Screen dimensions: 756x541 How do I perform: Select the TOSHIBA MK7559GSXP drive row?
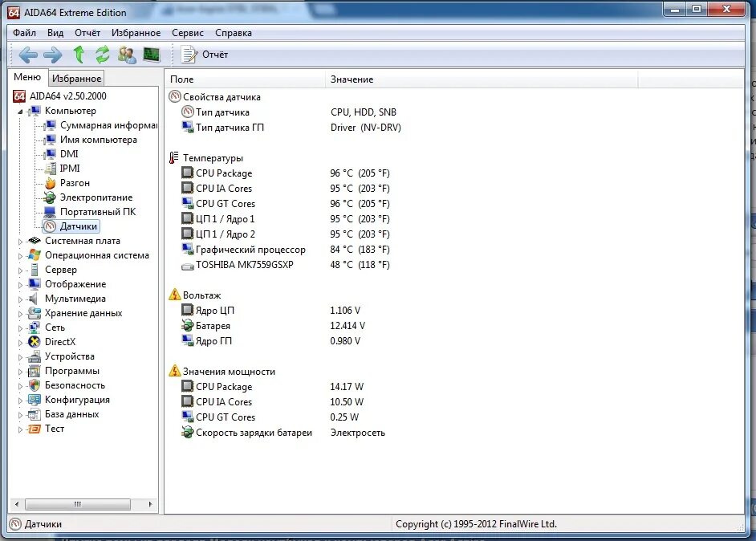[x=286, y=265]
